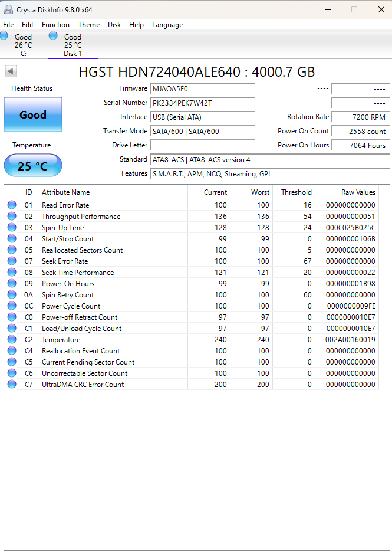The image size is (392, 554).
Task: Click the blue status orb for Disk 1
Action: (53, 35)
